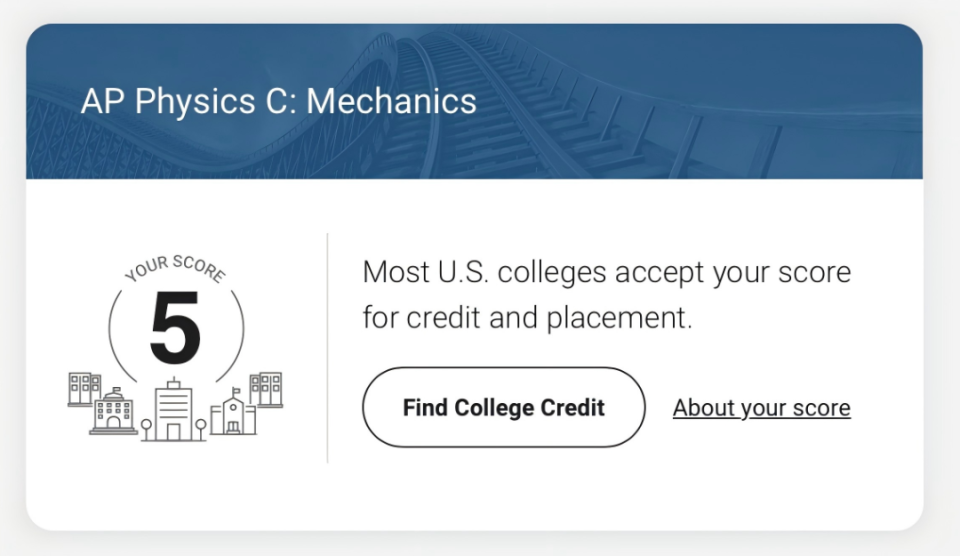This screenshot has width=960, height=556.
Task: Click the YOUR SCORE curved label
Action: 176,268
